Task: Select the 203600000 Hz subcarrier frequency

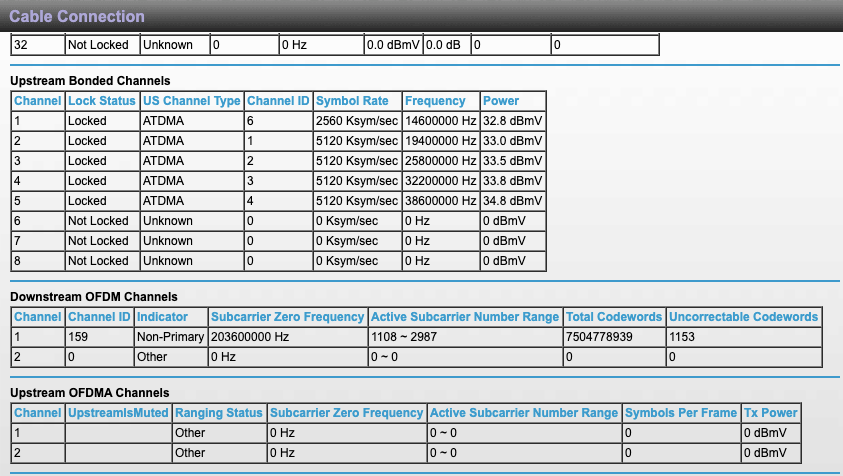Action: tap(250, 337)
